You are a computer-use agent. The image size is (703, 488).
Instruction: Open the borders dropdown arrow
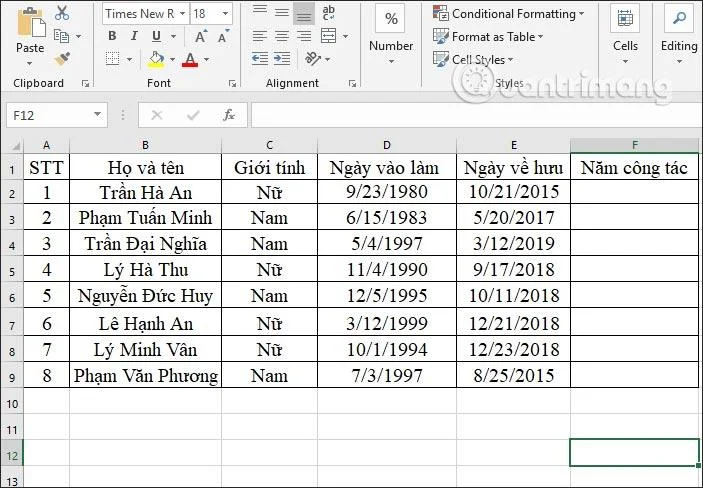click(129, 59)
